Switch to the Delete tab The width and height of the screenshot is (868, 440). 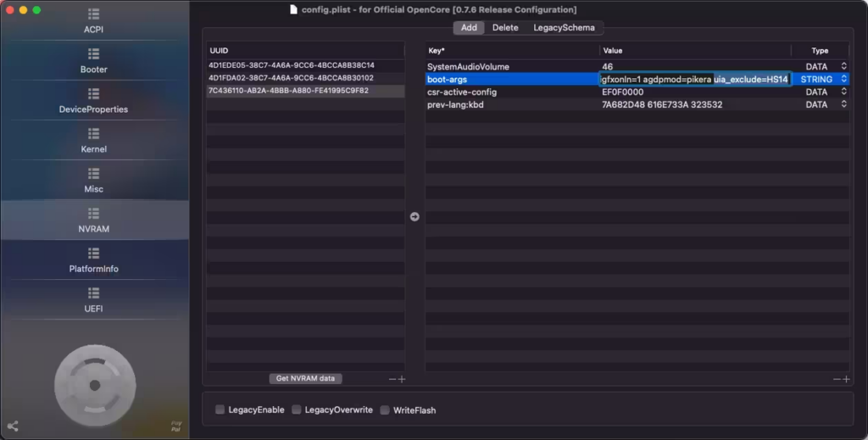(x=505, y=28)
